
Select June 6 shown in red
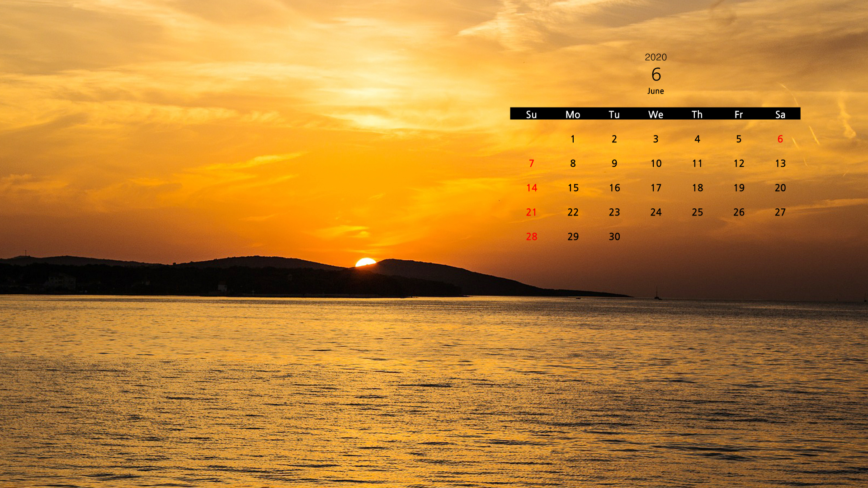[x=780, y=139]
